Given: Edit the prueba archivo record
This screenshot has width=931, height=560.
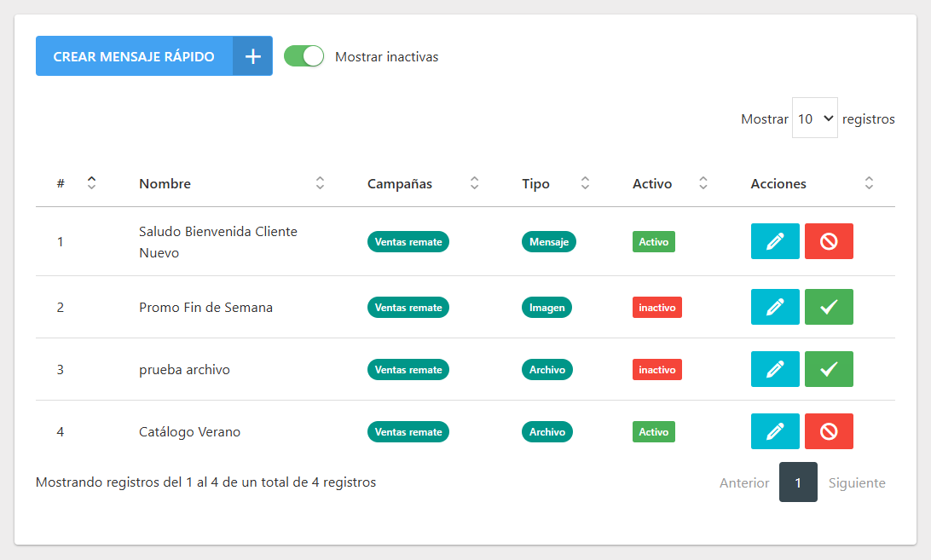Looking at the screenshot, I should click(775, 369).
